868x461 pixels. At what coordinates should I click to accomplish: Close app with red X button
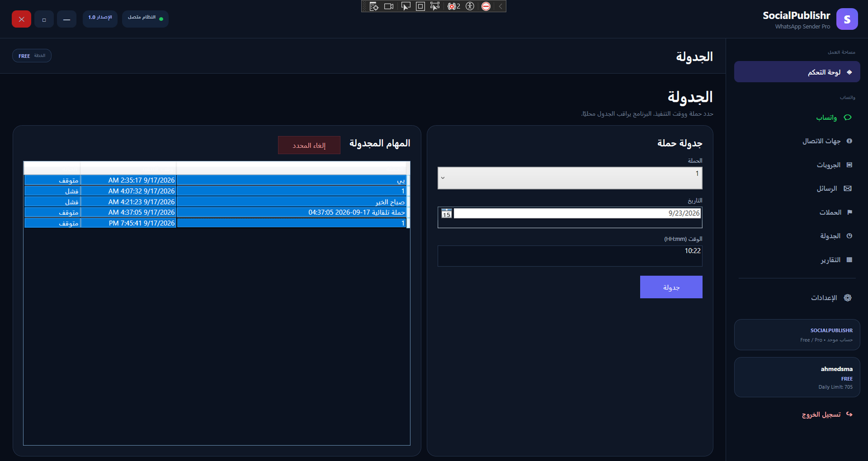[22, 19]
